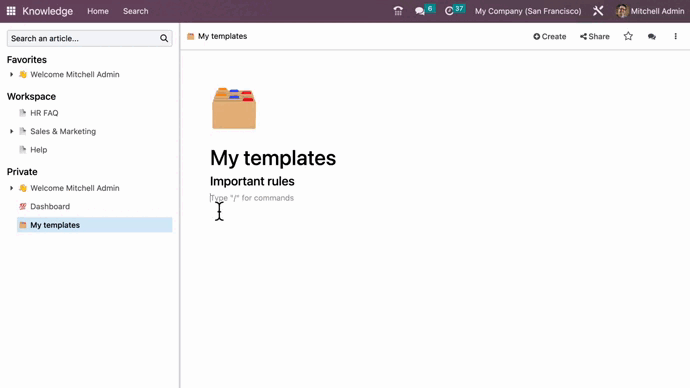Open the debug tools wrench icon
The width and height of the screenshot is (690, 388).
(x=598, y=11)
